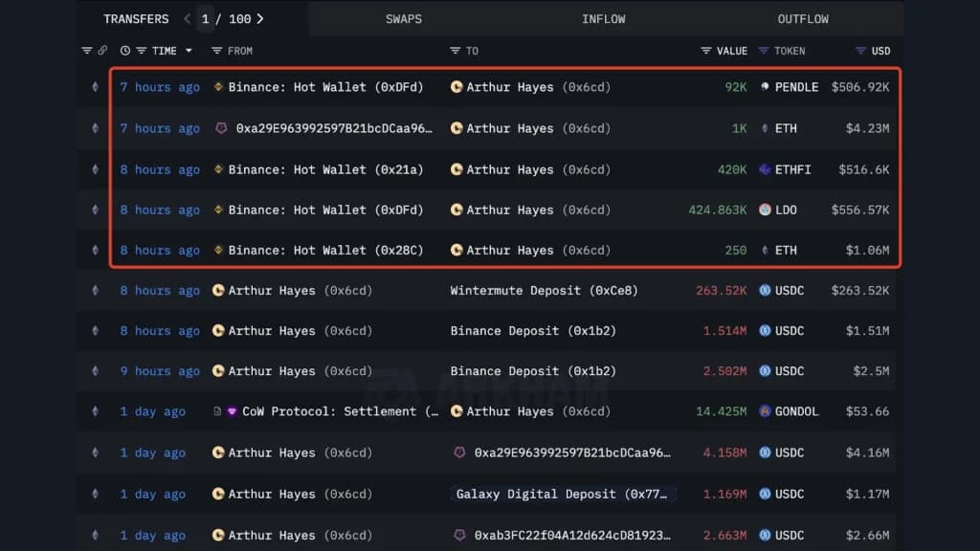Click the Binance logo beside Hot Wallet (0x28C)
Viewport: 980px width, 551px height.
pyautogui.click(x=218, y=250)
